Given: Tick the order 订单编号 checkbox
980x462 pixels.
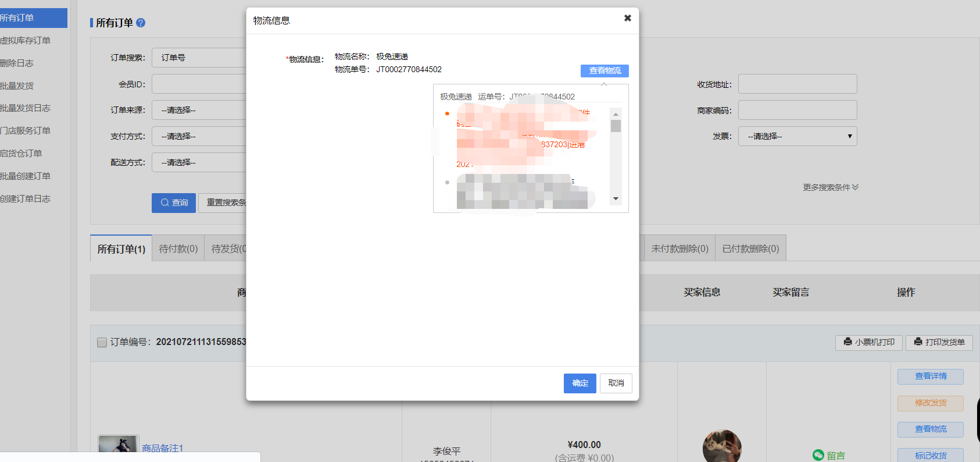Looking at the screenshot, I should point(102,342).
